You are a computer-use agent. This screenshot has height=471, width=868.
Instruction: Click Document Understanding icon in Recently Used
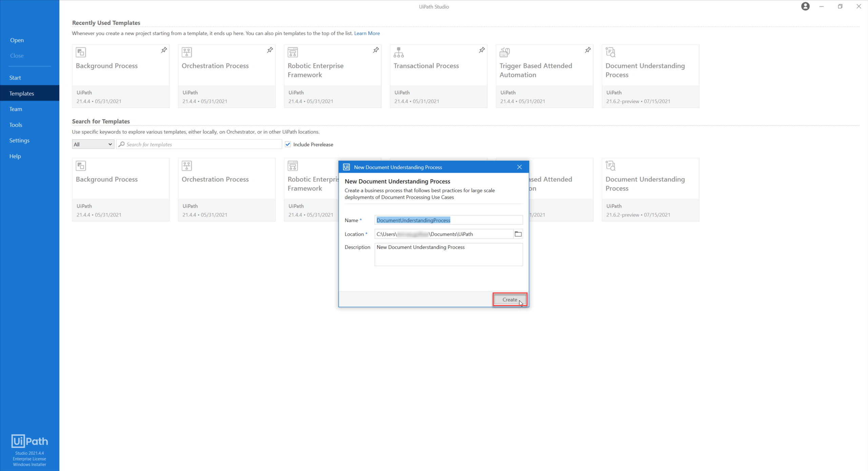pos(611,52)
